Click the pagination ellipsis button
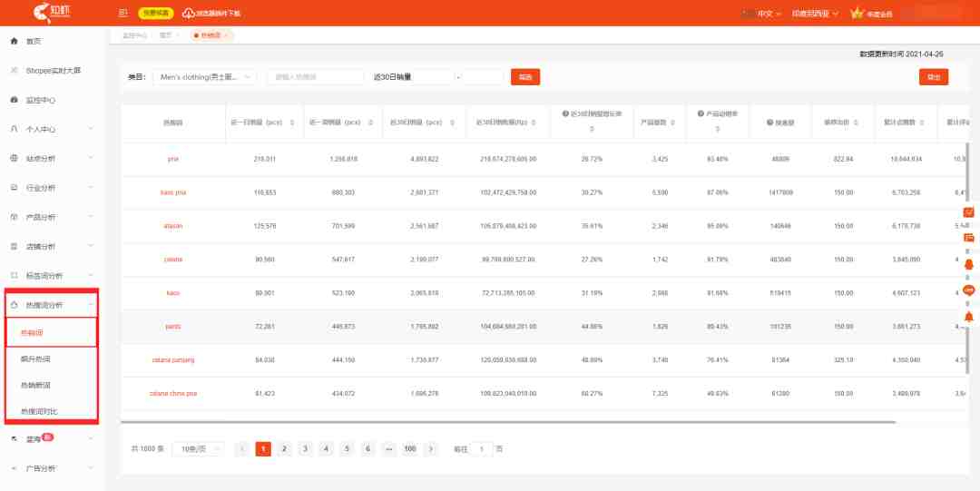 pos(388,449)
